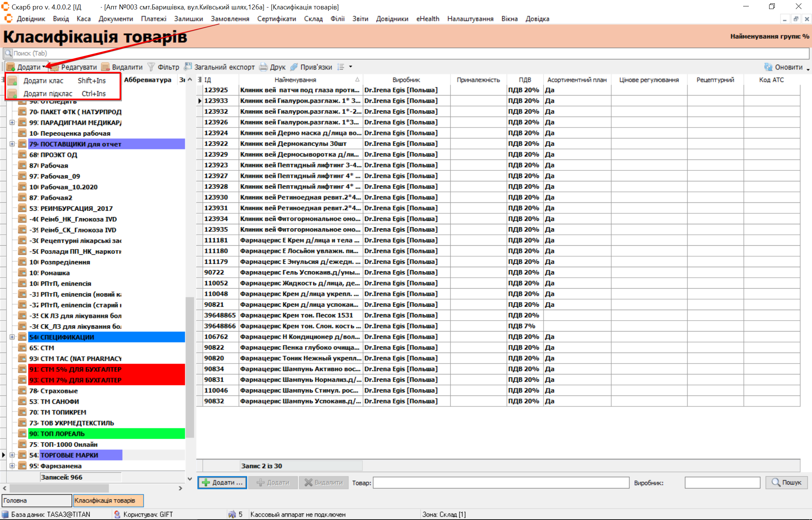The image size is (812, 520).
Task: Click the Видалити toolbar icon
Action: pos(106,67)
